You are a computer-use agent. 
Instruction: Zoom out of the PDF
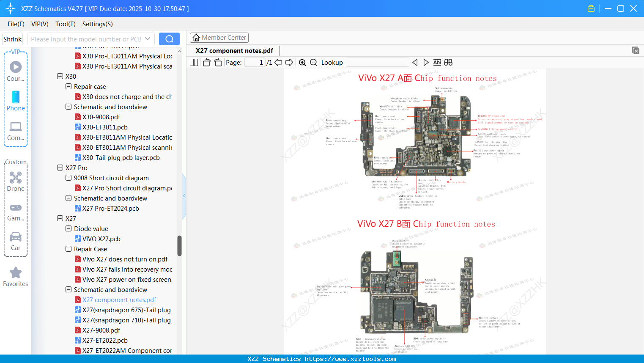[x=313, y=62]
